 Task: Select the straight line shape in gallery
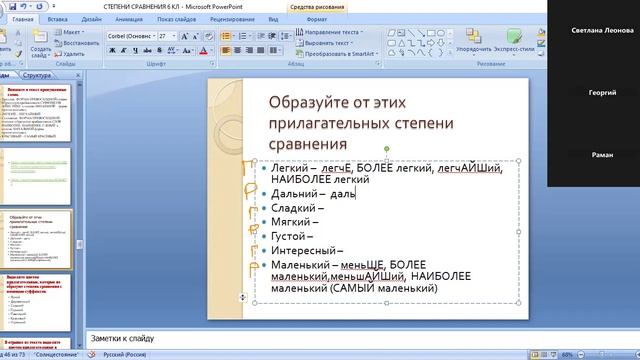pyautogui.click(x=411, y=33)
